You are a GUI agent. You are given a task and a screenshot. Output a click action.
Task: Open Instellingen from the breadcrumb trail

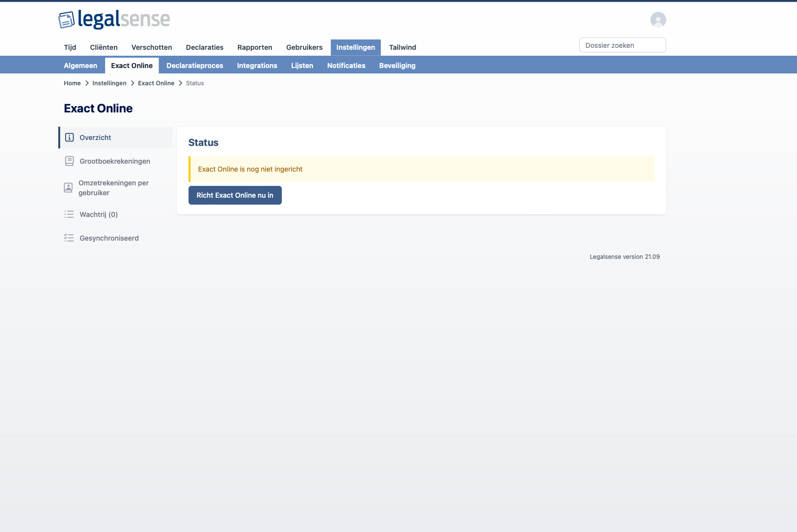(109, 83)
